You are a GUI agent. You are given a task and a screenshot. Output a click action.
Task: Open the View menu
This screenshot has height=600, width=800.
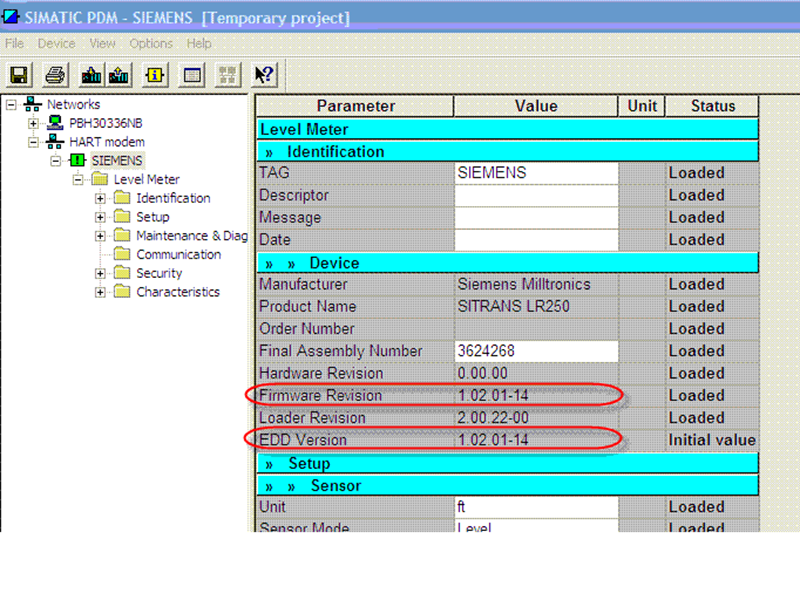coord(103,43)
